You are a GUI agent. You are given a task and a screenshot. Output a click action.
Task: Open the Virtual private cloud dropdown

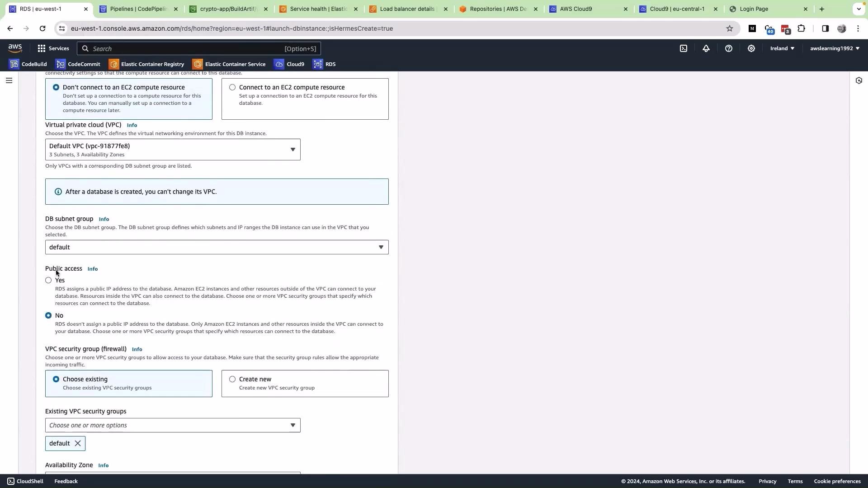point(173,150)
